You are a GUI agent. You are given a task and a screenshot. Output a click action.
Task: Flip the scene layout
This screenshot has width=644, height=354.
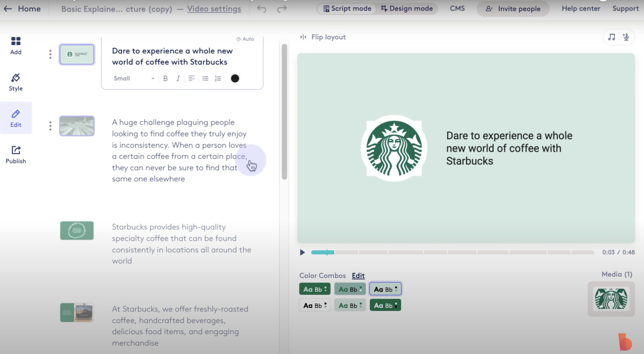[322, 37]
